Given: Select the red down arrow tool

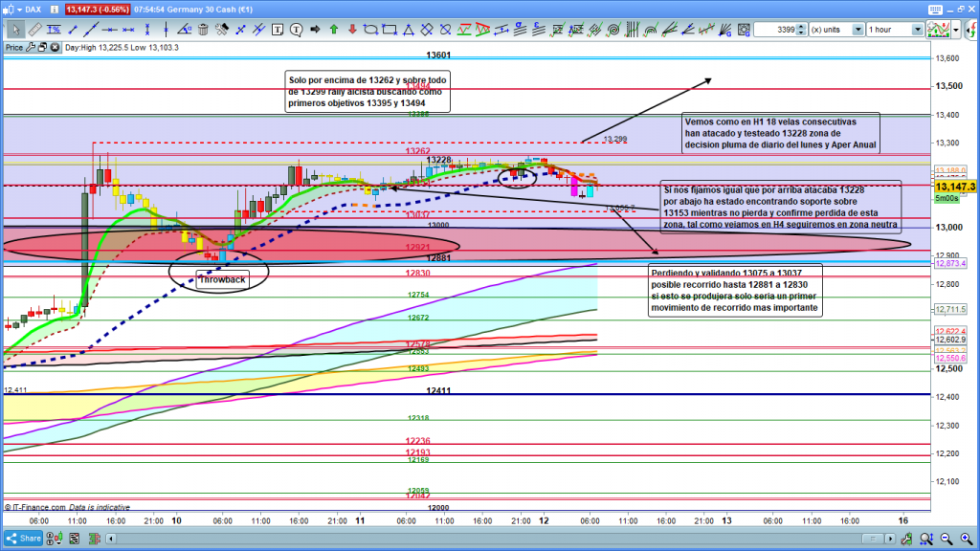Looking at the screenshot, I should coord(350,30).
